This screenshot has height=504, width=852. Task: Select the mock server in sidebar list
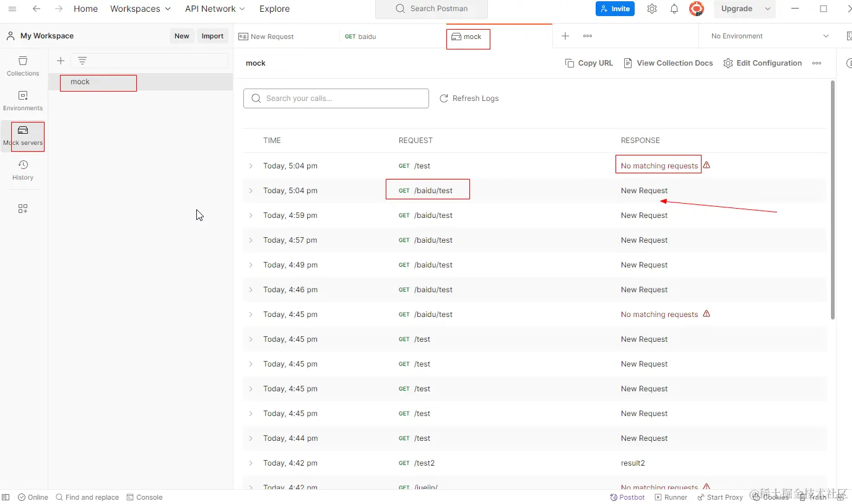click(141, 82)
